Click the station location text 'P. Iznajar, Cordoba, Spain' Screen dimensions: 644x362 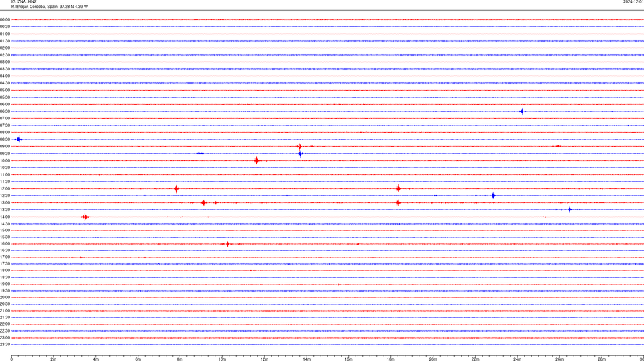[34, 7]
